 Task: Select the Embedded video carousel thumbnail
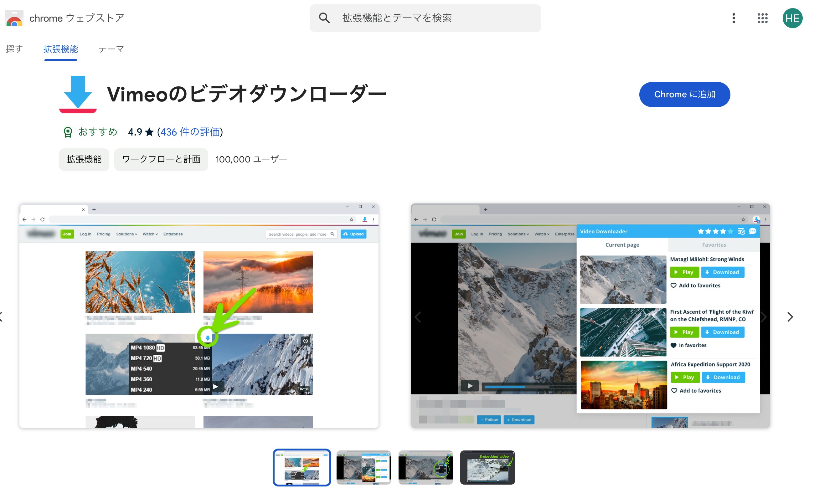(487, 467)
